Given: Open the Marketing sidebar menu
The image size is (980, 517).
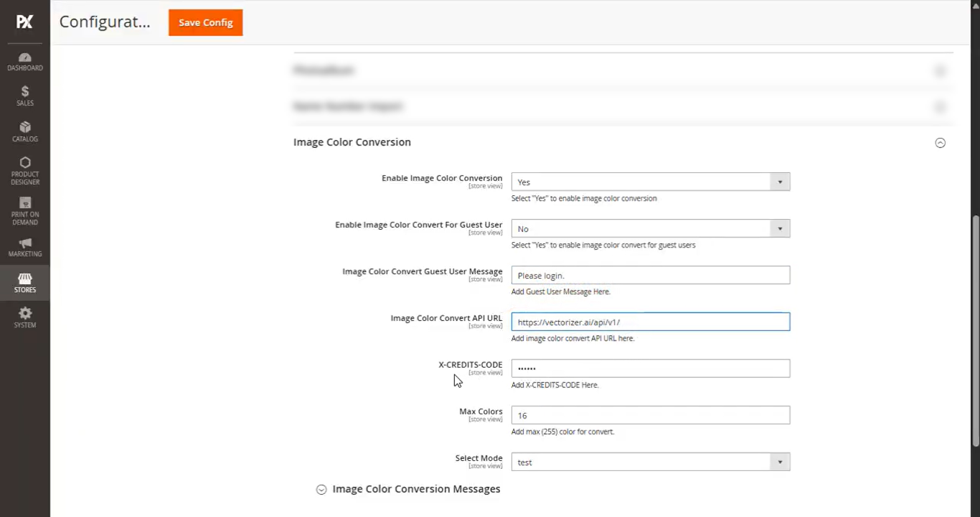Looking at the screenshot, I should (x=24, y=248).
